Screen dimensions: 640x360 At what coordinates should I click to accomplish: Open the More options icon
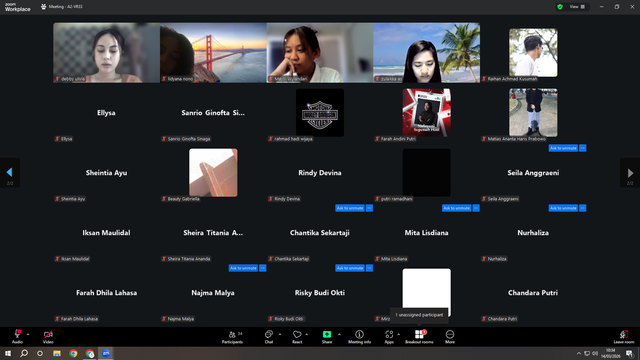point(450,334)
